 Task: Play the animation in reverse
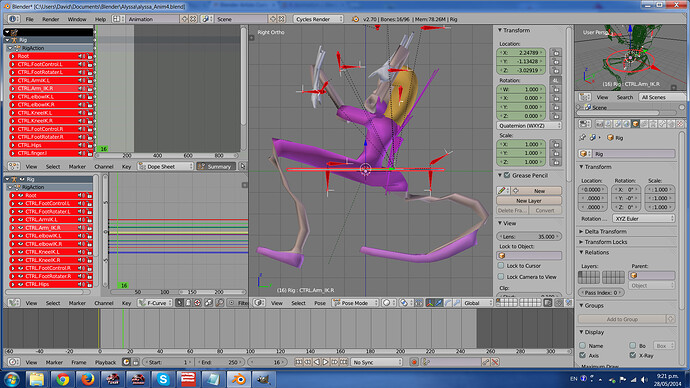[317, 362]
